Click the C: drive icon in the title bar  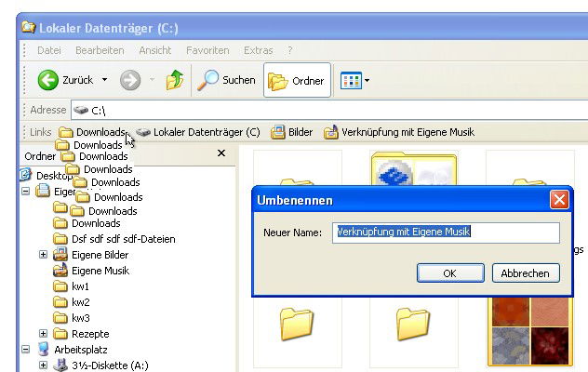pos(28,28)
